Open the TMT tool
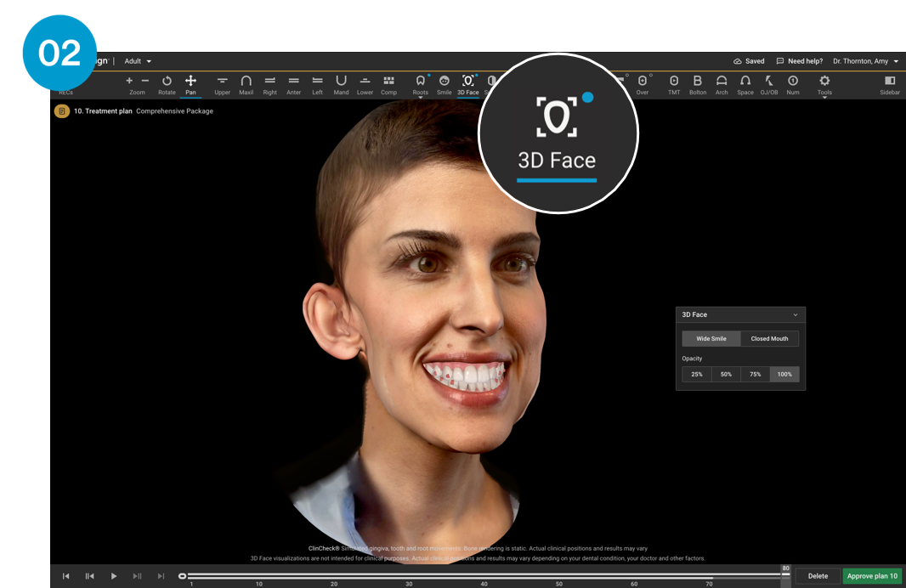The width and height of the screenshot is (906, 588). (x=674, y=84)
